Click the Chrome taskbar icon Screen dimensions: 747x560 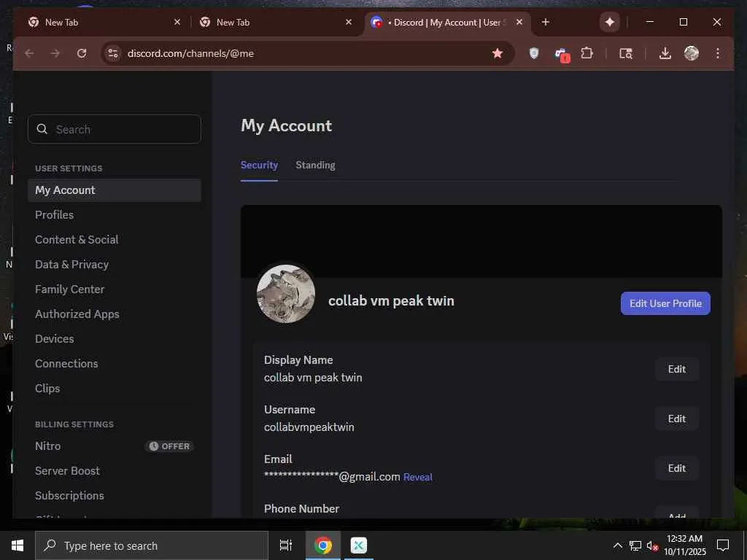pyautogui.click(x=323, y=545)
